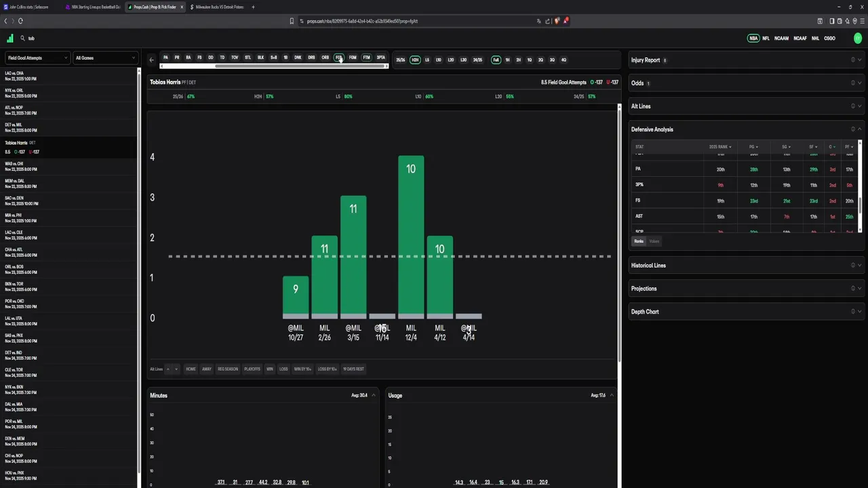
Task: Click the Alt Lines down arrow stepper
Action: [176, 369]
